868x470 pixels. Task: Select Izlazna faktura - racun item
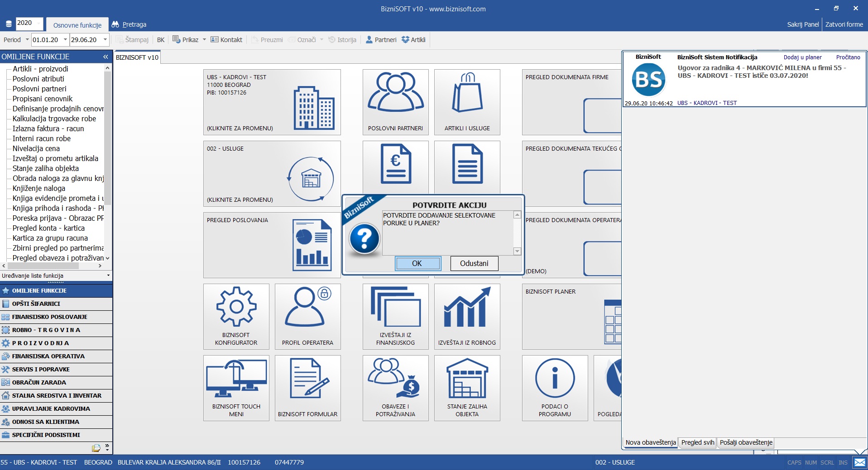[x=48, y=128]
